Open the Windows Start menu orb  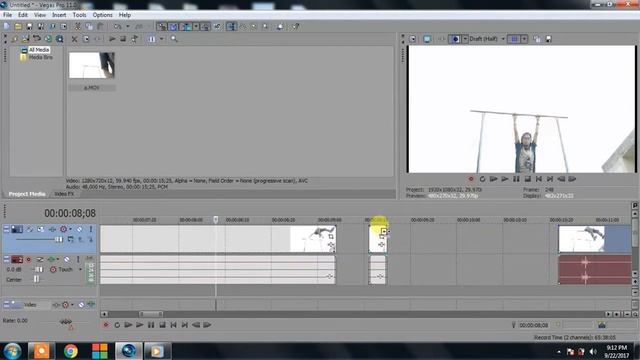12,351
